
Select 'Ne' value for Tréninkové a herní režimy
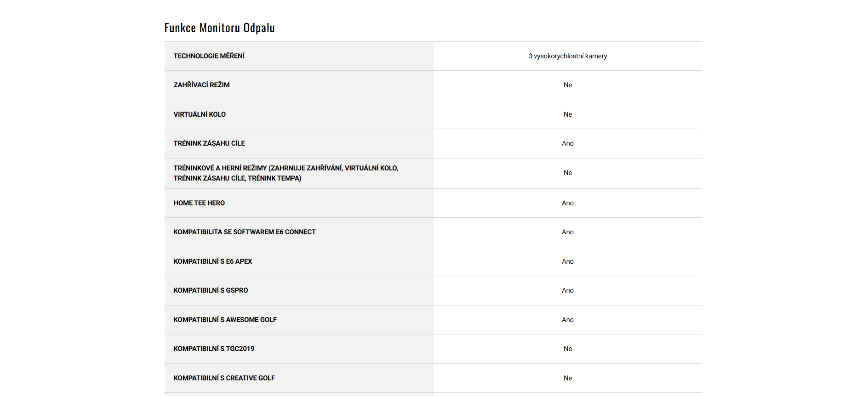click(567, 173)
